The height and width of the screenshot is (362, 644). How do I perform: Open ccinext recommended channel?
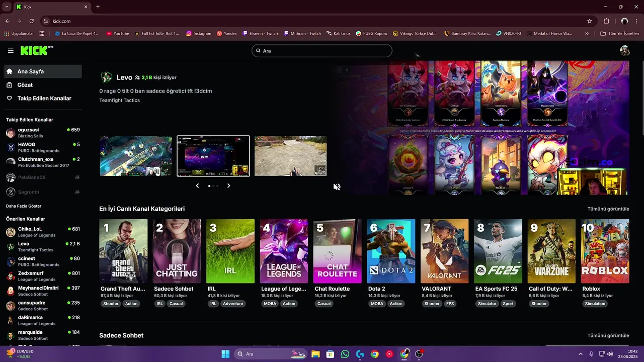(43, 261)
